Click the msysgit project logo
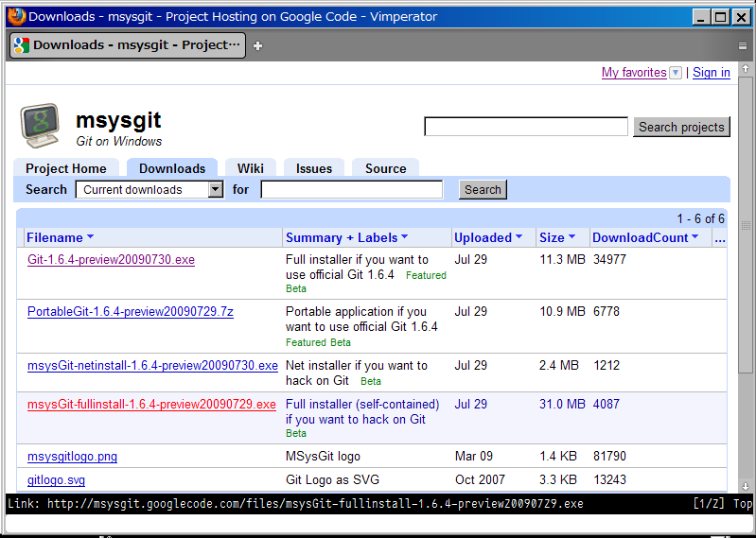Screen dimensions: 756x538 pos(40,125)
